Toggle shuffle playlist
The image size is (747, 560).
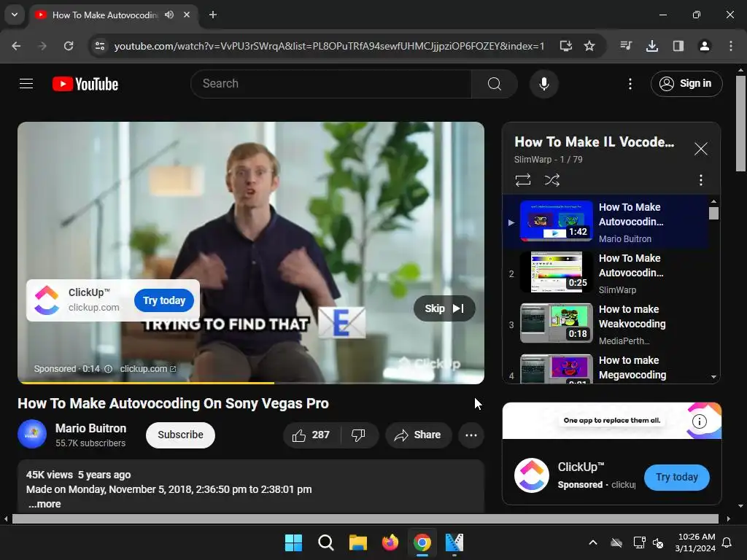[x=551, y=180]
